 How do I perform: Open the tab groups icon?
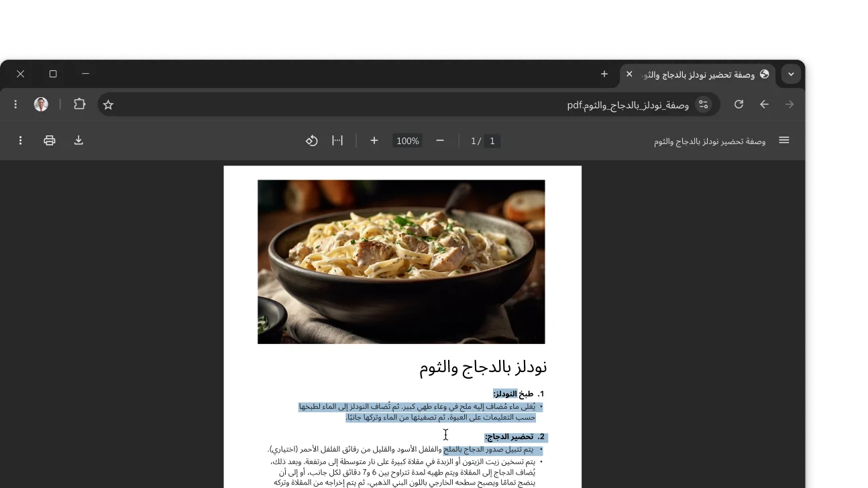click(80, 105)
